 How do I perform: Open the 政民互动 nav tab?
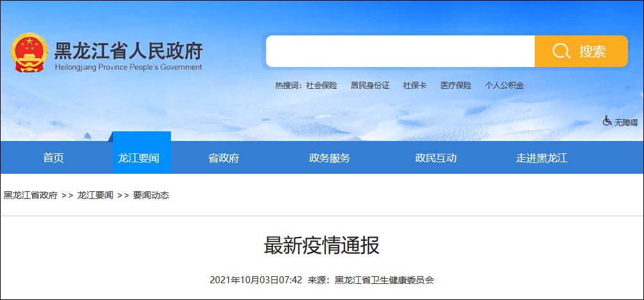(436, 158)
